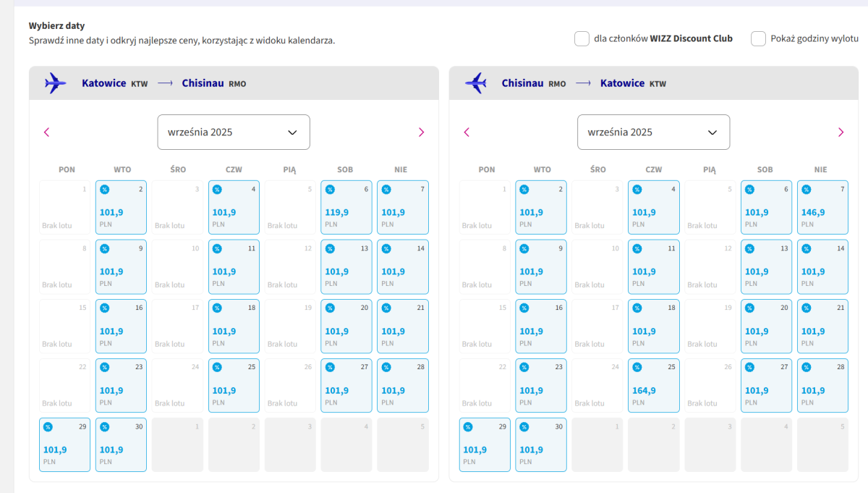This screenshot has height=493, width=868.
Task: Go to next month in return calendar
Action: 841,132
